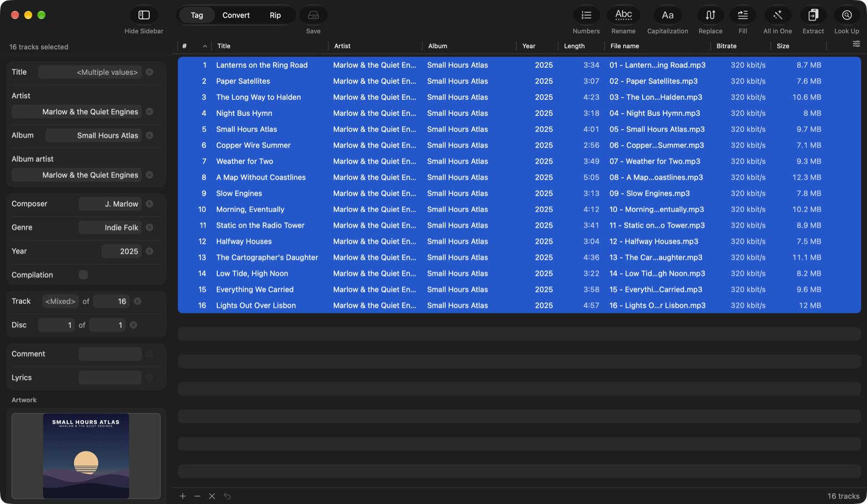Open the Numbers tool
This screenshot has height=504, width=867.
point(586,15)
